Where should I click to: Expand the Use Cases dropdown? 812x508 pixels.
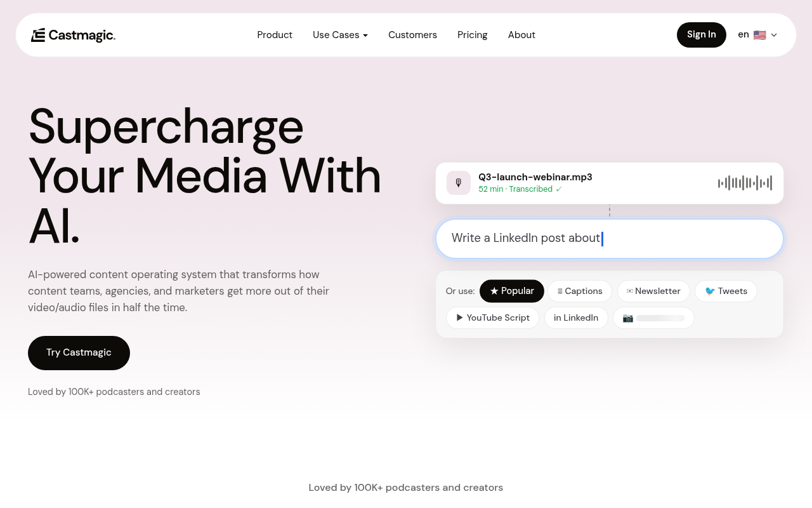340,35
